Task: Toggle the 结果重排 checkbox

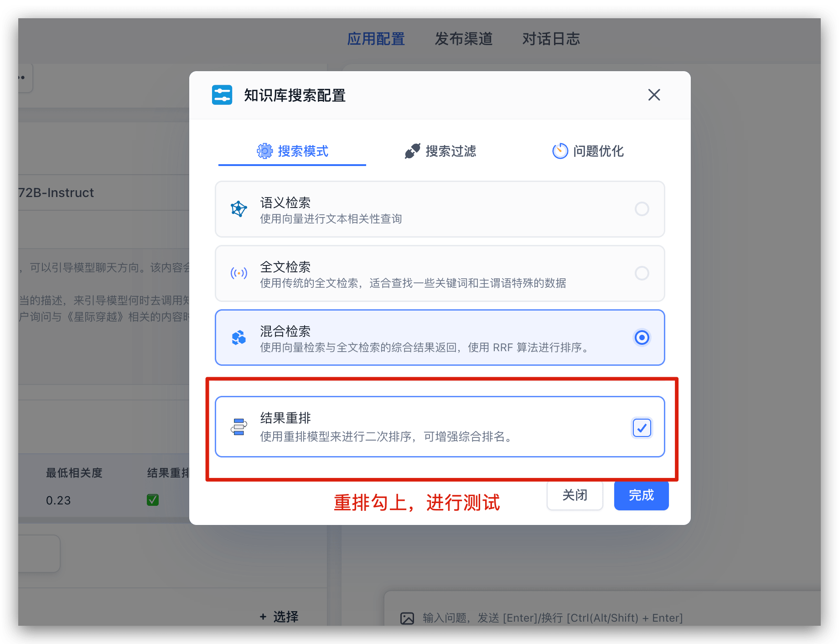Action: (642, 428)
